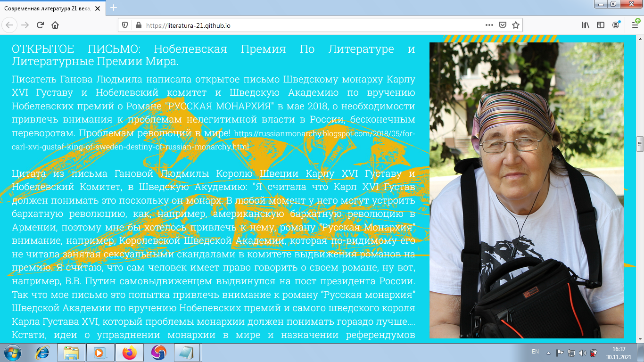Open the tracking protection shield icon

(x=125, y=25)
